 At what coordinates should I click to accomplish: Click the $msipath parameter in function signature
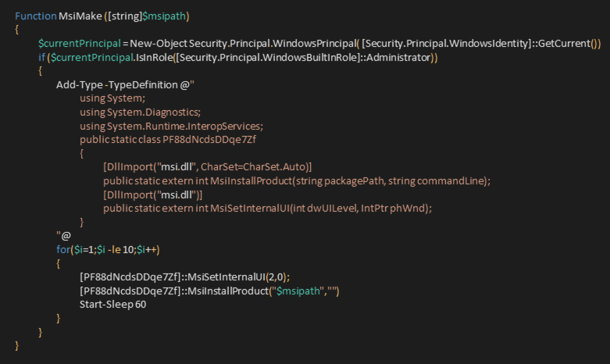click(x=164, y=16)
